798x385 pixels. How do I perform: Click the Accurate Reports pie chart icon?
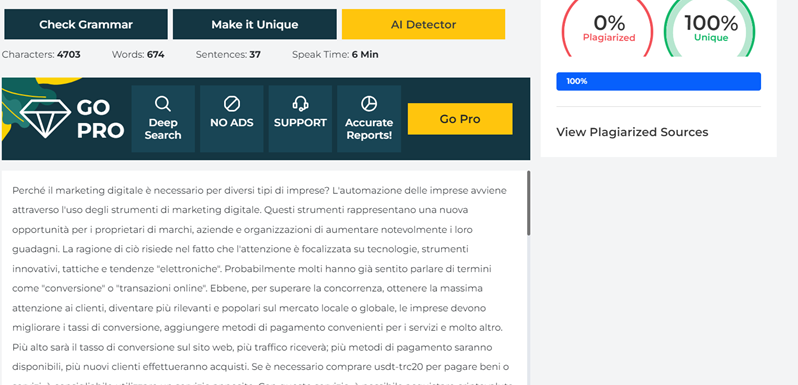coord(369,104)
